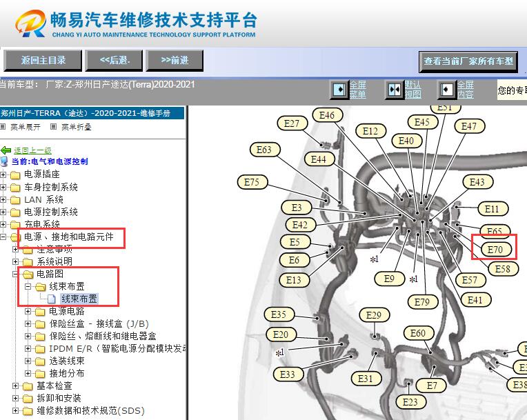
Task: Select 保险丝、熔断线和继电器盒 item
Action: [103, 336]
